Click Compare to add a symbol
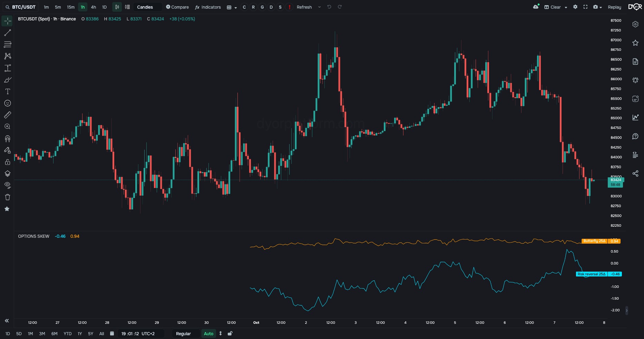 tap(177, 7)
